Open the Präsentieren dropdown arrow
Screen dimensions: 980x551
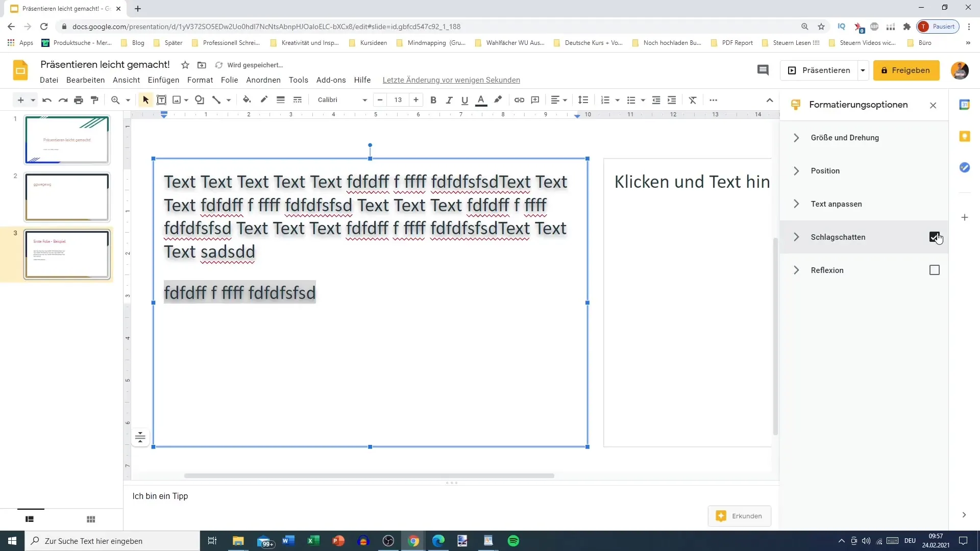click(x=863, y=70)
